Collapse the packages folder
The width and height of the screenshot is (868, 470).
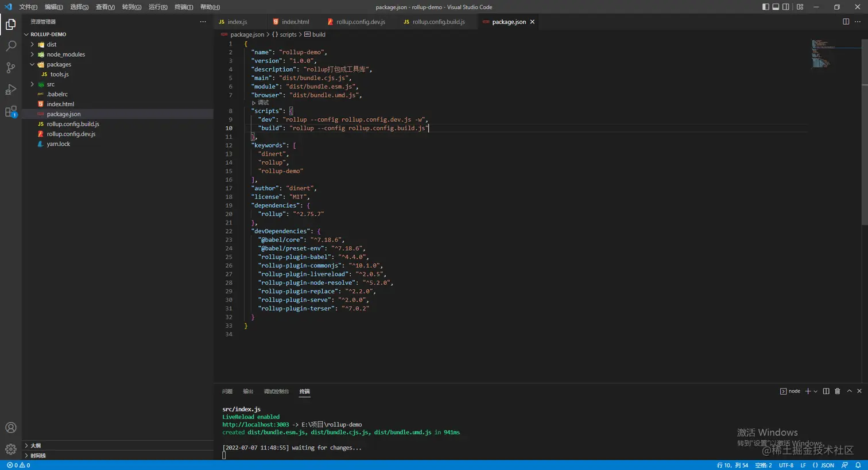click(x=59, y=64)
